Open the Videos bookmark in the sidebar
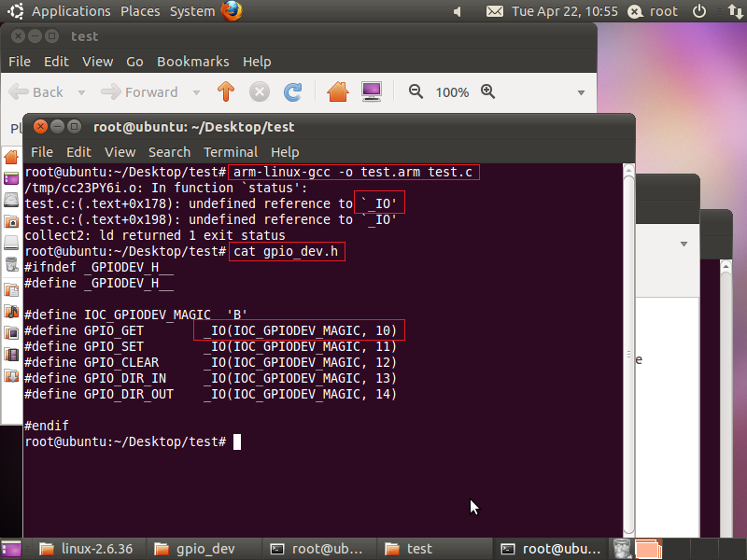The width and height of the screenshot is (747, 560). [x=11, y=355]
